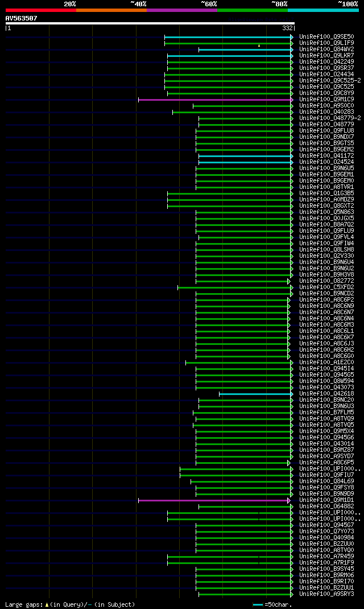Select the UniRef100_B9MZ87 label
The width and height of the screenshot is (364, 609).
pyautogui.click(x=326, y=450)
